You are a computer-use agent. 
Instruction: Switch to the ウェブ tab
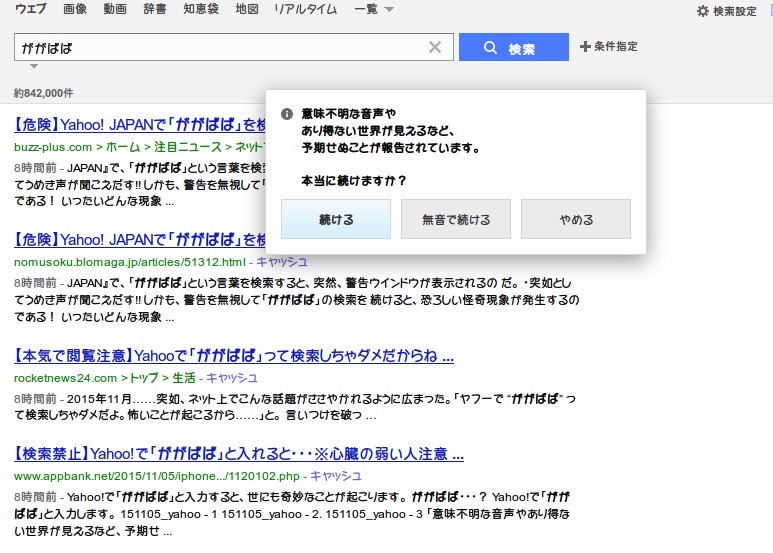(31, 9)
